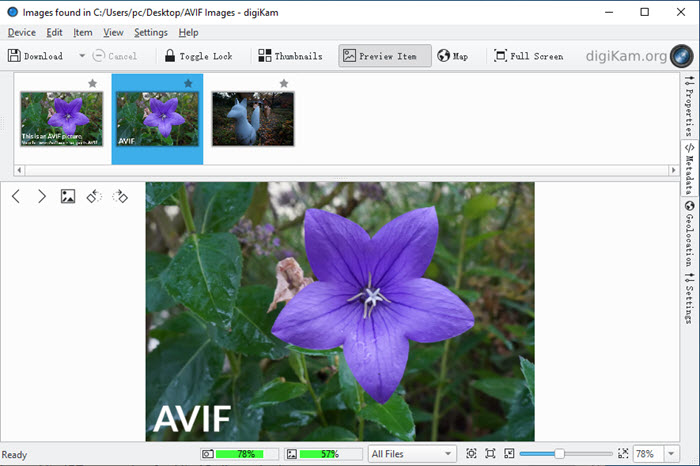Open the zoom percentage dropdown arrow
The height and width of the screenshot is (466, 700).
(671, 454)
